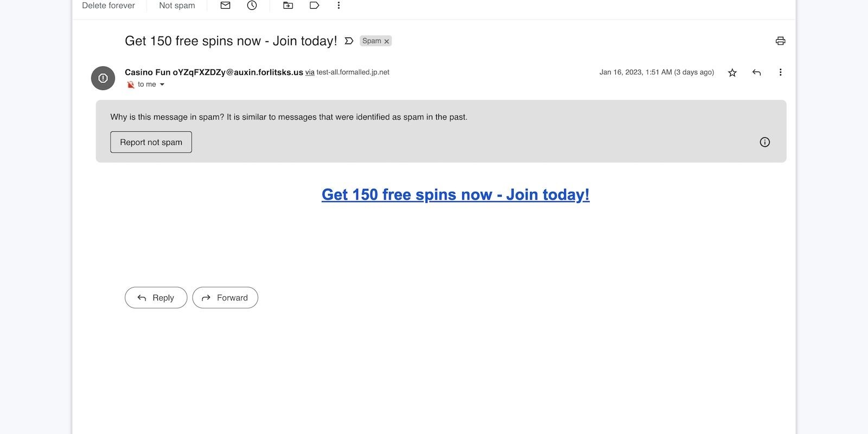
Task: Open toolbar More options menu
Action: 339,5
